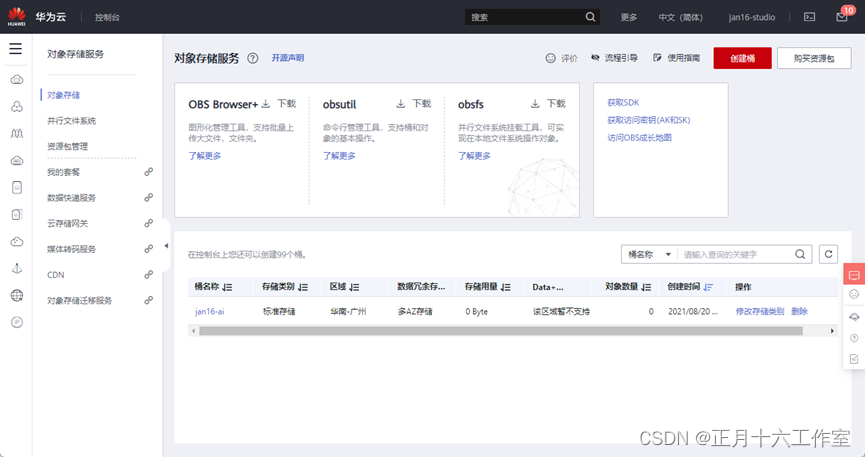Open the 开源声明 link
The width and height of the screenshot is (865, 457).
287,58
